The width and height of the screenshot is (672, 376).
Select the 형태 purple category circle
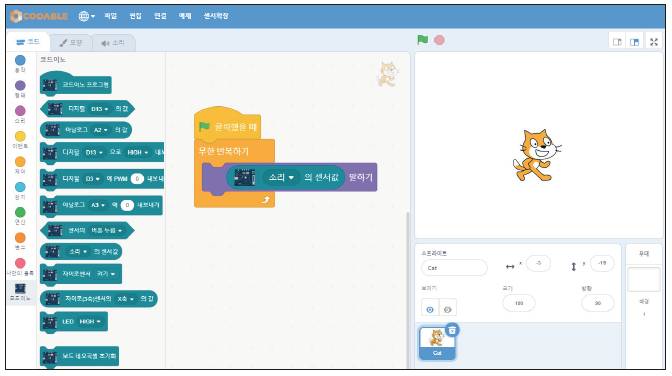[20, 85]
